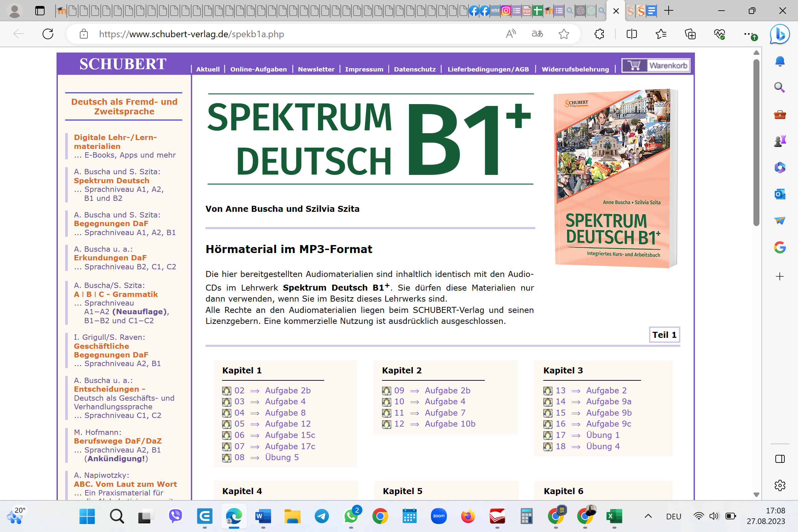View site information lock icon

83,34
